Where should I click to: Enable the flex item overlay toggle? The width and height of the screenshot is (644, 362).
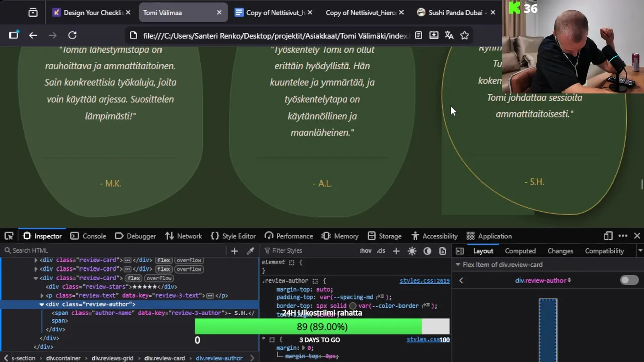click(x=629, y=280)
